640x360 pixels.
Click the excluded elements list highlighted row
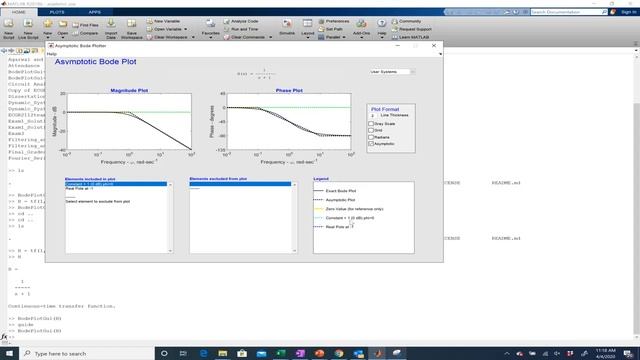tap(240, 184)
